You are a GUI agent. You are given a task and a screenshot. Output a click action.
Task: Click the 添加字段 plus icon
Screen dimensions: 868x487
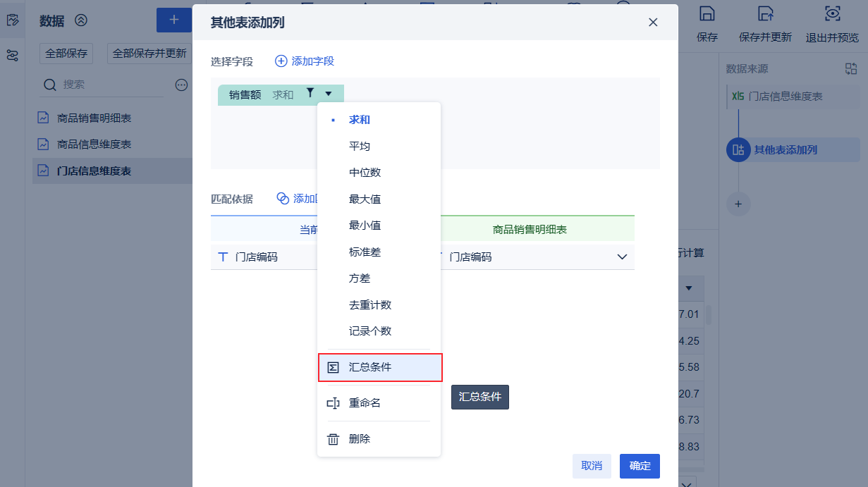[x=281, y=61]
